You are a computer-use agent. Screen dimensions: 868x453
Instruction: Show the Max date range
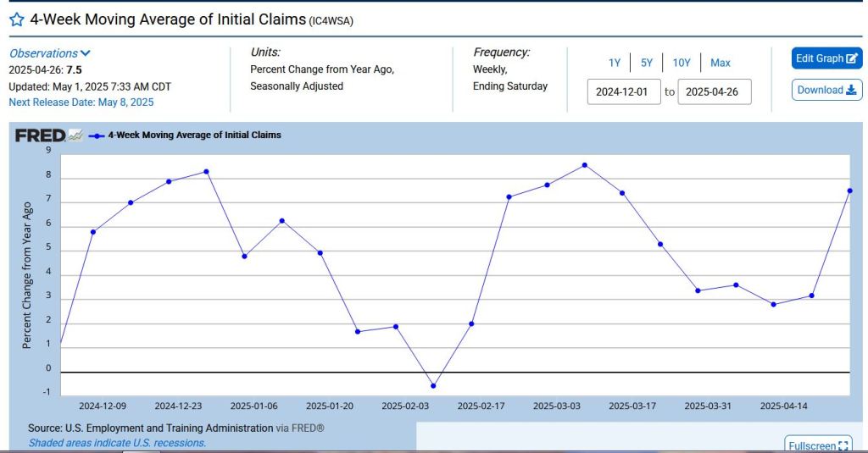pyautogui.click(x=720, y=63)
